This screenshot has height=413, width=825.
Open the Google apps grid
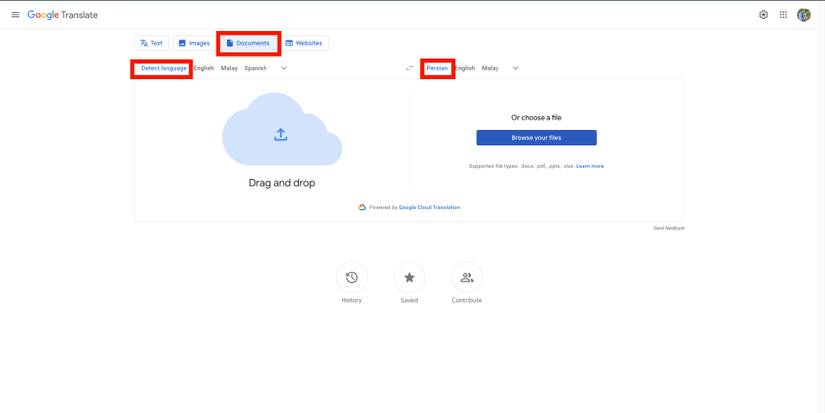point(783,15)
